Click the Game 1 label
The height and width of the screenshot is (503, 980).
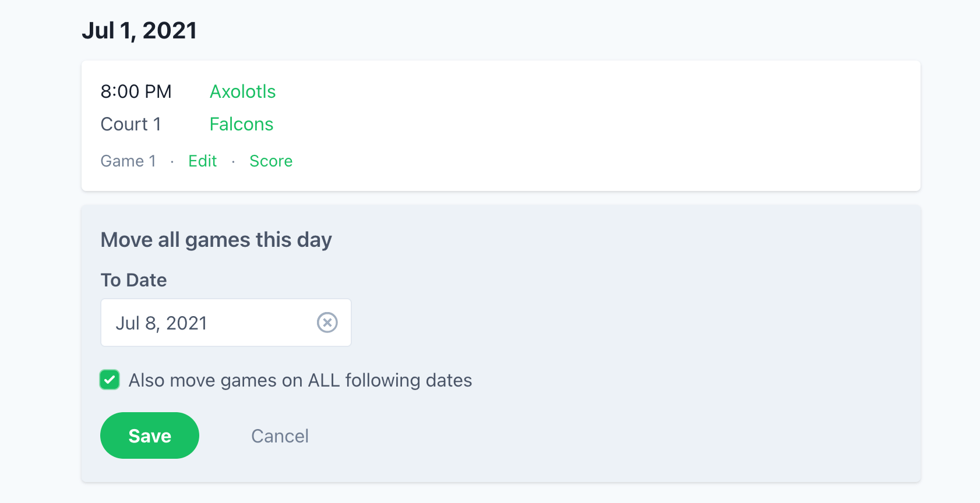[x=128, y=161]
